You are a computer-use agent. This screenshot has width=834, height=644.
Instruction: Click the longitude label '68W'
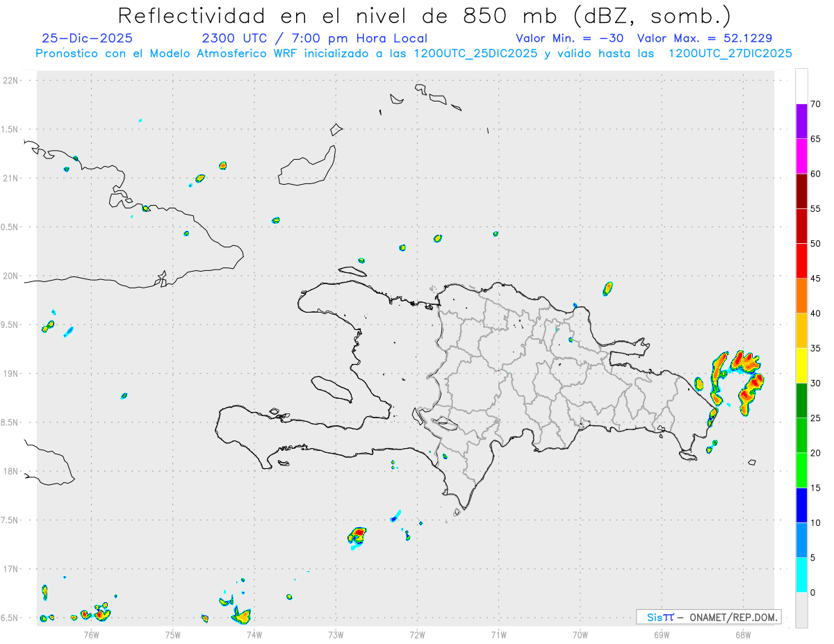pos(743,634)
